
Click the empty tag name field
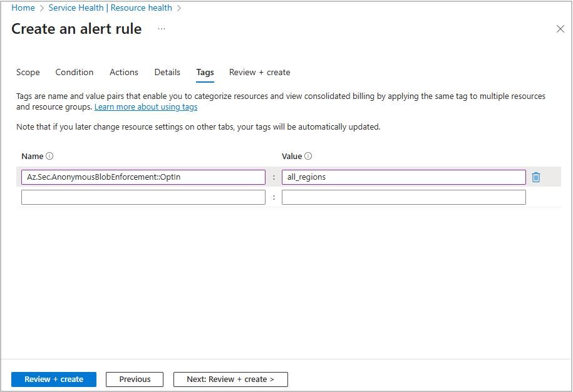[143, 197]
